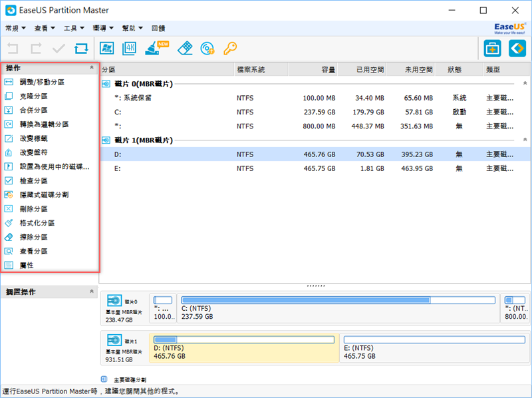Click the refresh icon in toolbar

[x=81, y=48]
